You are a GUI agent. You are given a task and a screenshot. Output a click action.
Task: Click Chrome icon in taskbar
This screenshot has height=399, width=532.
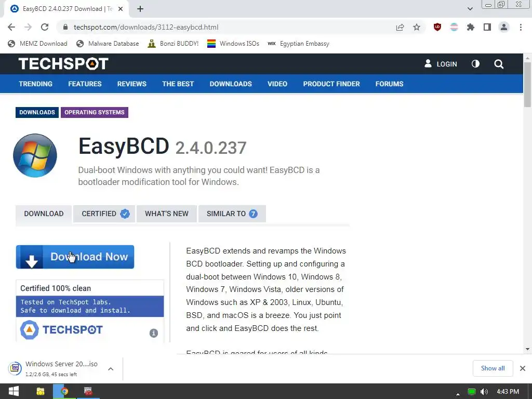pos(64,392)
